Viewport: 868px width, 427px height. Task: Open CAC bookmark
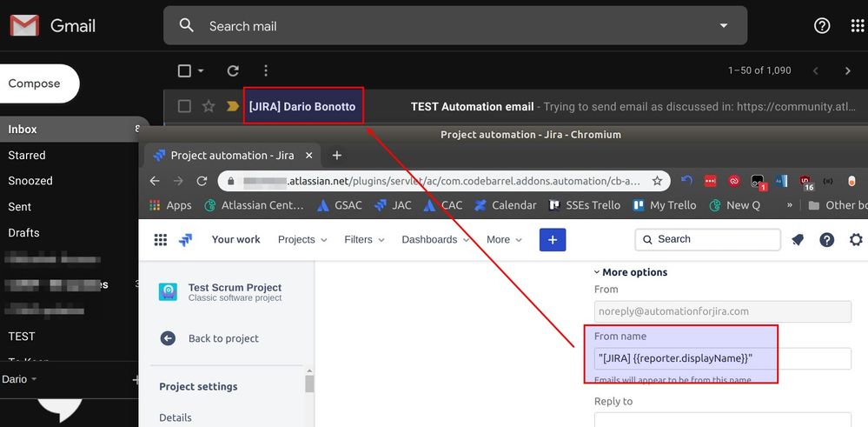tap(443, 205)
